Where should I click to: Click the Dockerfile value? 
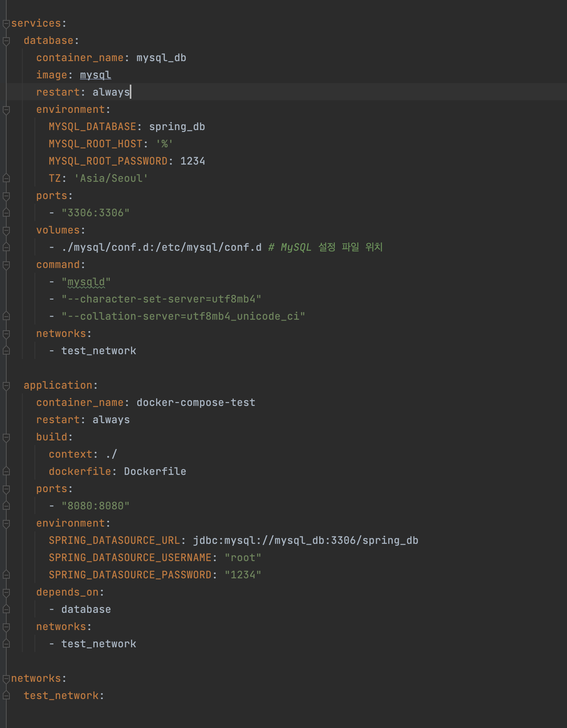(x=155, y=471)
